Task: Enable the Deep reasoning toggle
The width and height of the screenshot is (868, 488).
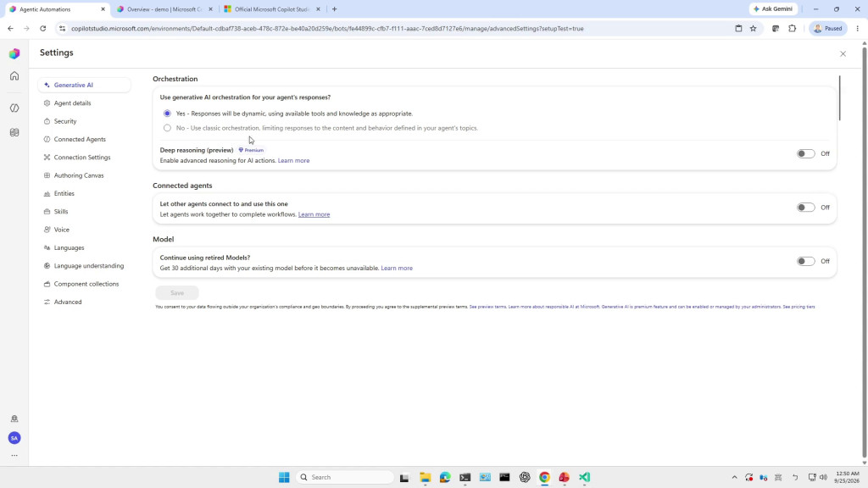Action: (805, 154)
